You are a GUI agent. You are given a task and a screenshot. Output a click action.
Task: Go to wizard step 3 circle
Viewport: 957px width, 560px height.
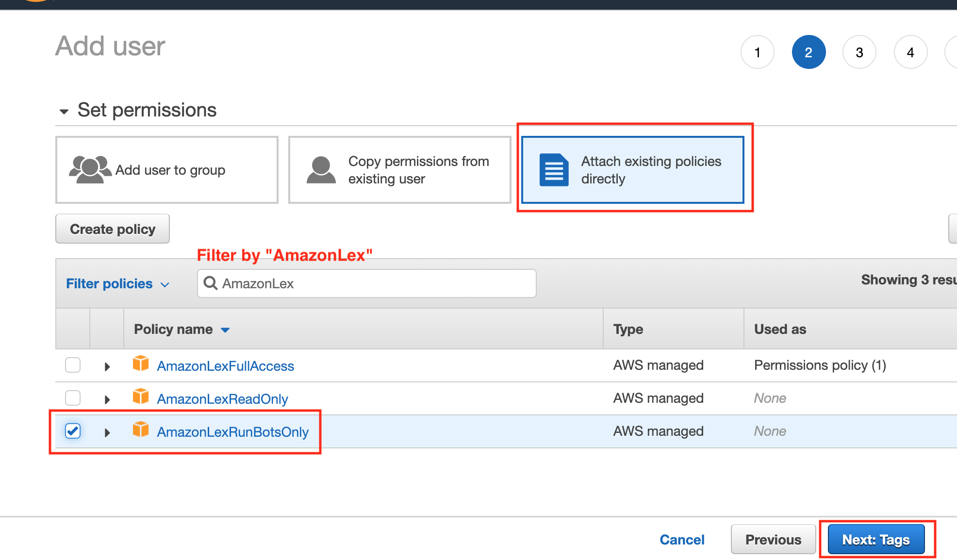(x=859, y=52)
